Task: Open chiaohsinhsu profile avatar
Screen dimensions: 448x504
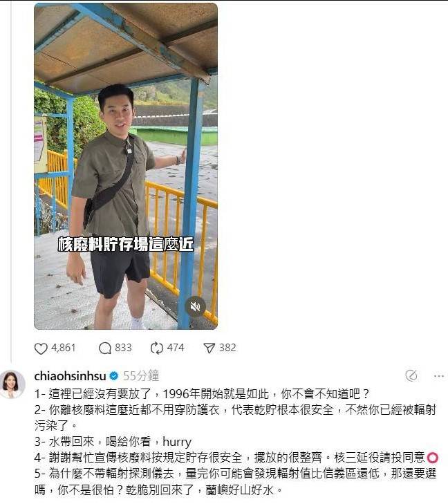Action: [12, 384]
